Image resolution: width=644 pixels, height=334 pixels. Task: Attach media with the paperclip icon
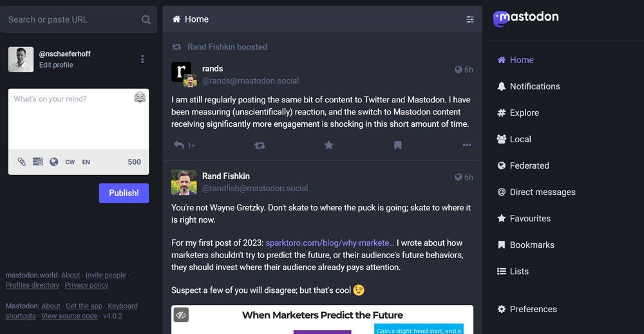point(22,162)
